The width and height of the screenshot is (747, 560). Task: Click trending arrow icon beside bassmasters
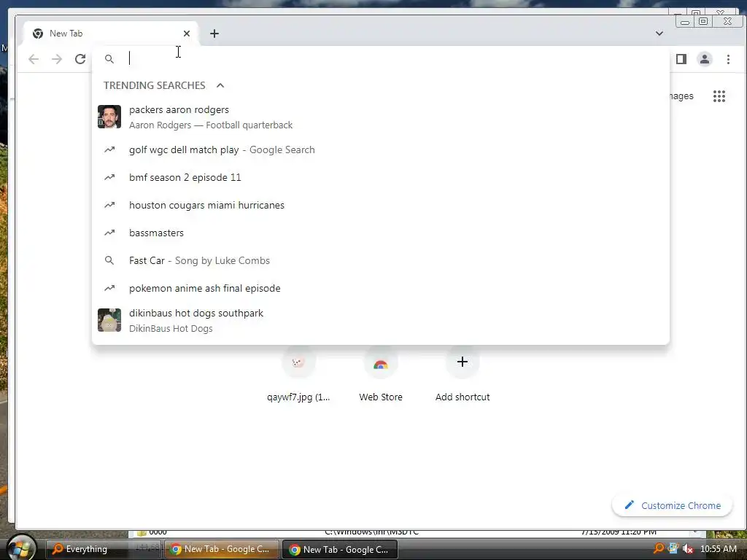pos(109,233)
